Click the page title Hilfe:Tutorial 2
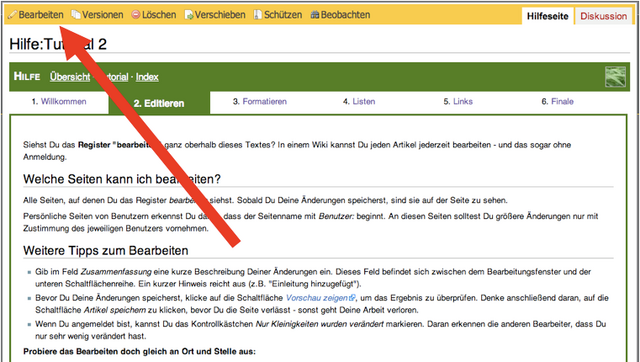This screenshot has height=362, width=640. coord(58,44)
